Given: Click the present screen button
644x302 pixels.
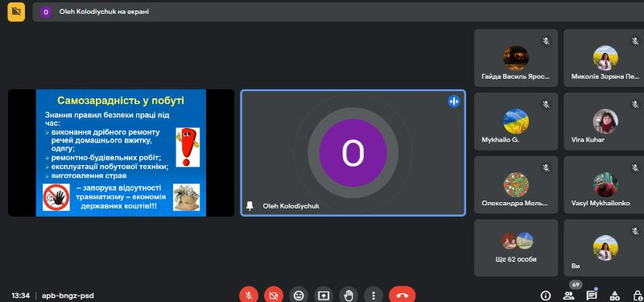Looking at the screenshot, I should (324, 295).
